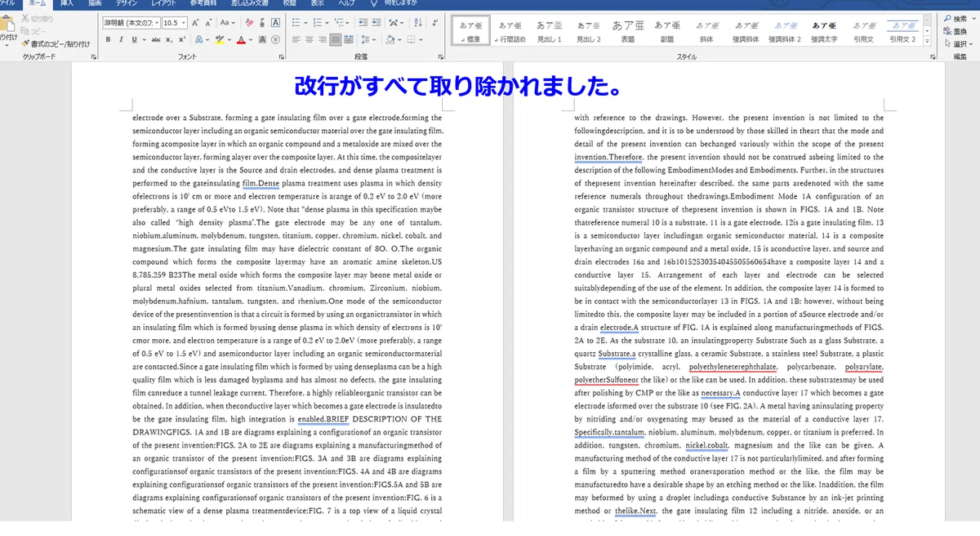Click the Copy (コピー) button
Screen dimensions: 980x536
click(x=35, y=31)
